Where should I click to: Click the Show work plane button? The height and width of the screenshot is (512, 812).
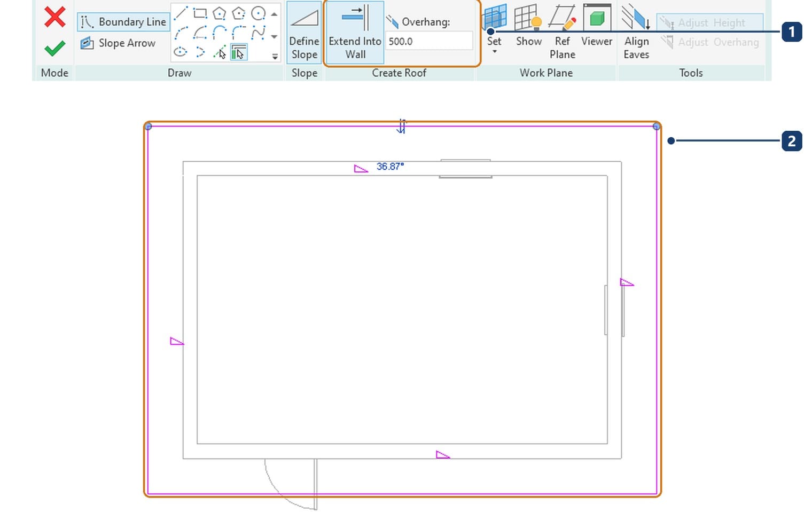(x=528, y=26)
